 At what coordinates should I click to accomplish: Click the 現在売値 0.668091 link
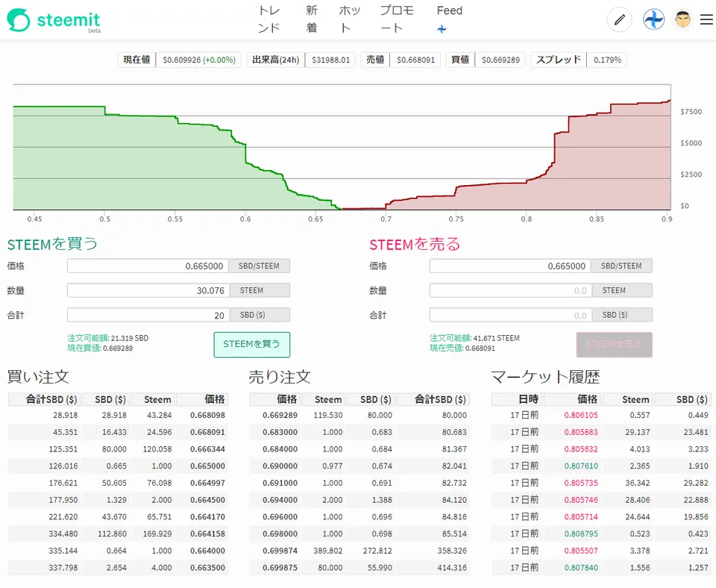(x=462, y=348)
